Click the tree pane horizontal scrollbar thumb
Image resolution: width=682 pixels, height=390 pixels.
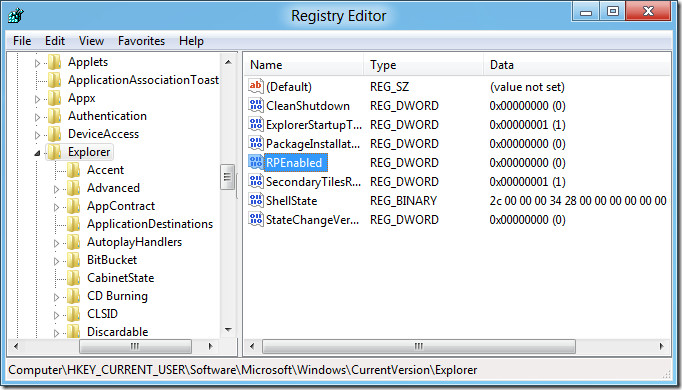coord(135,346)
